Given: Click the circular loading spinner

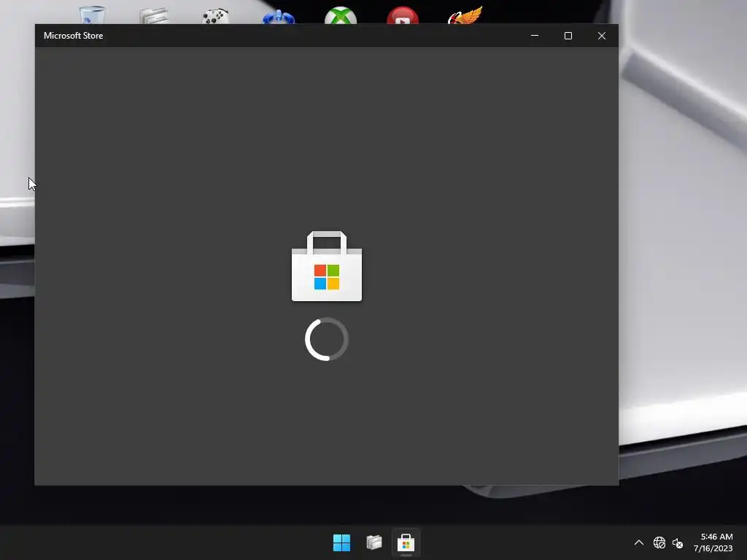Looking at the screenshot, I should [x=327, y=339].
